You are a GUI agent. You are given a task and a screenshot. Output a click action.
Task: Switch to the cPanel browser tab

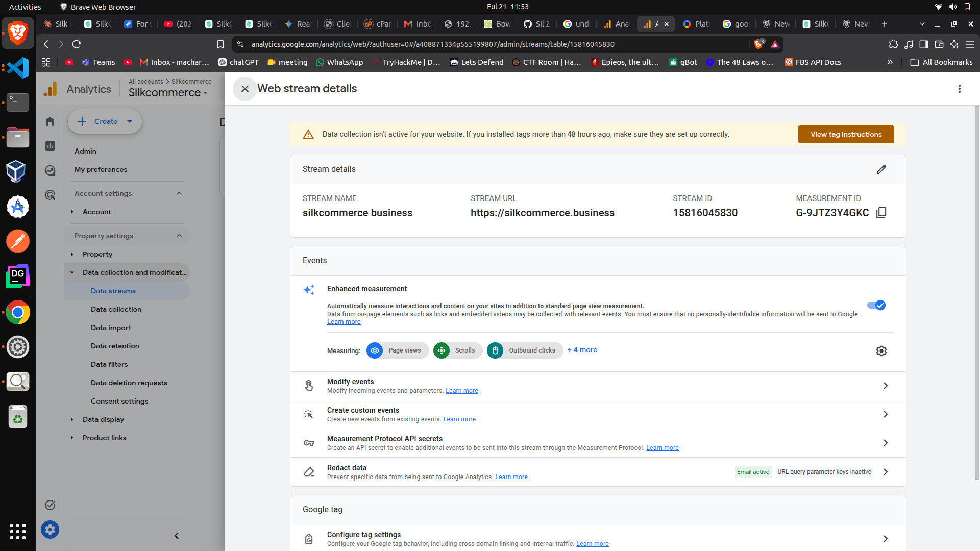pos(378,24)
